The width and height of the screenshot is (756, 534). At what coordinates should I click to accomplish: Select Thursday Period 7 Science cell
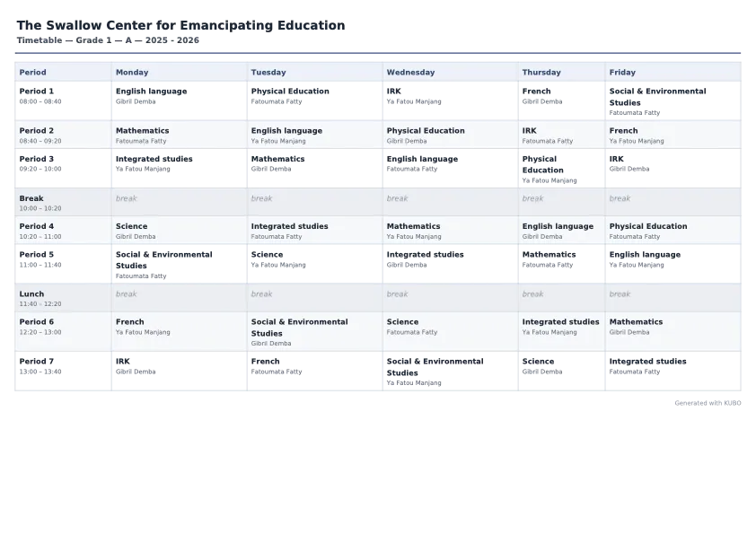(562, 371)
